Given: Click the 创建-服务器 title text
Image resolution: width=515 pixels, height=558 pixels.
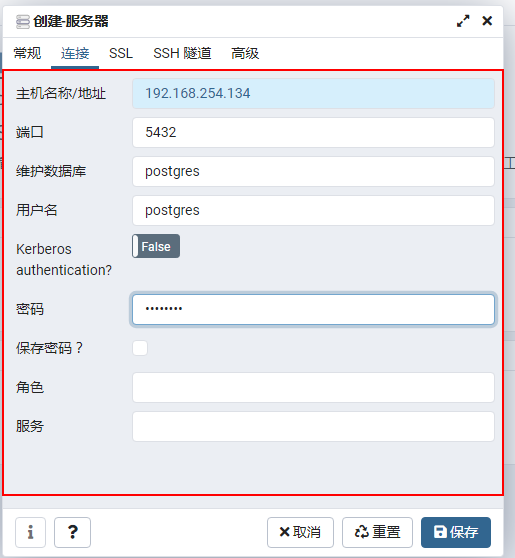Looking at the screenshot, I should pos(70,21).
